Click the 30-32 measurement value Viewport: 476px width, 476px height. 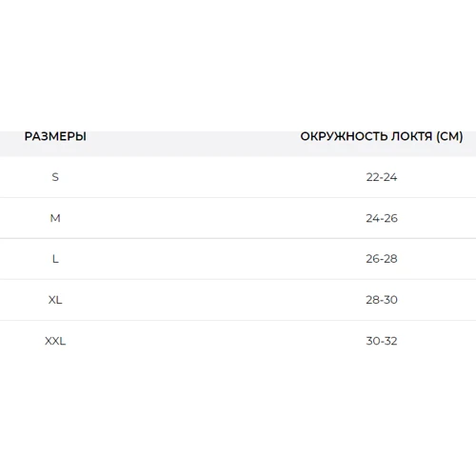coord(382,341)
